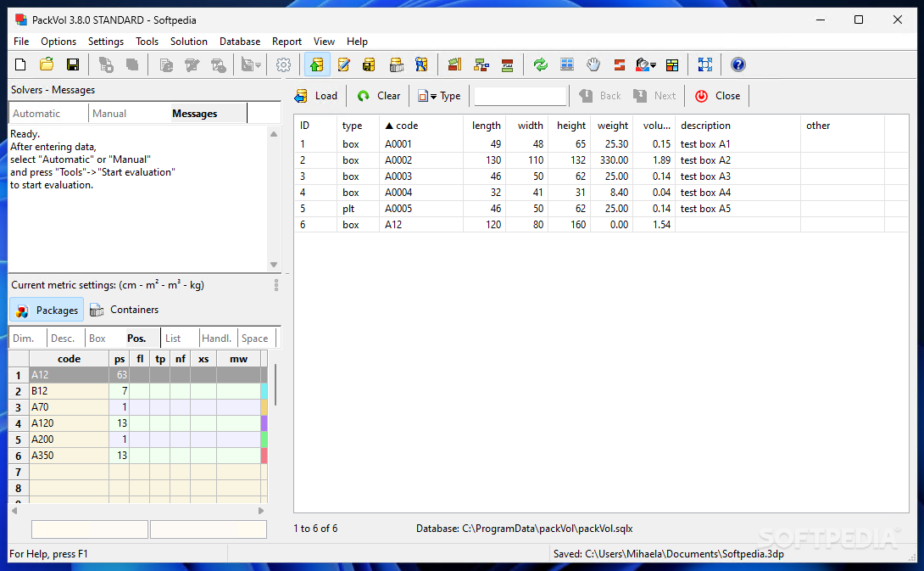Click the red and green boxes toolbar icon
The width and height of the screenshot is (924, 571).
pyautogui.click(x=454, y=64)
